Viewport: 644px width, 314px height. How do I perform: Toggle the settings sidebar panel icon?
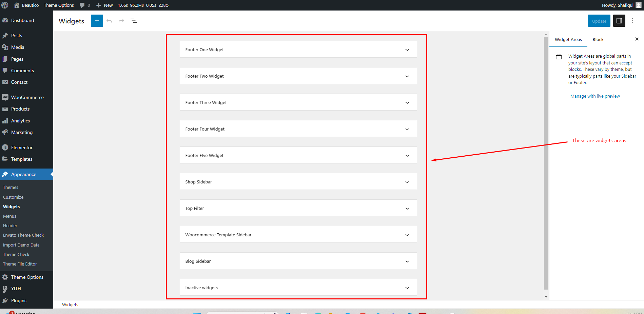click(x=619, y=21)
